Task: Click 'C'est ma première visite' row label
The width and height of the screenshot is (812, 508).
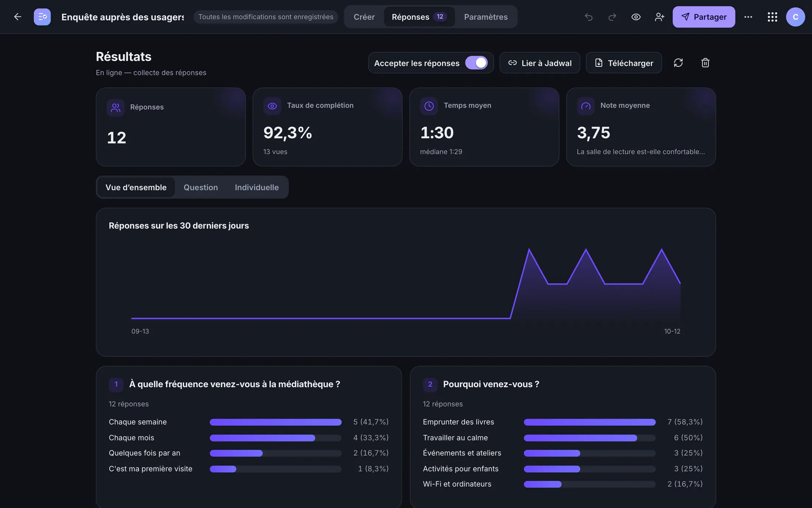Action: coord(151,468)
